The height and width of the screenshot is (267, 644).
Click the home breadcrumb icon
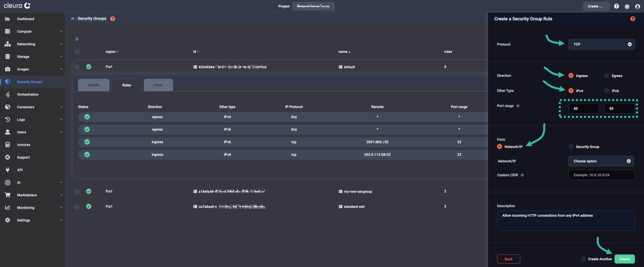click(72, 18)
